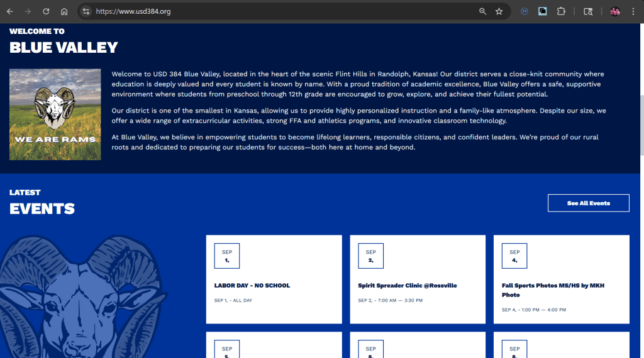Click the zoom magnifier icon in address bar
644x358 pixels.
(x=482, y=11)
